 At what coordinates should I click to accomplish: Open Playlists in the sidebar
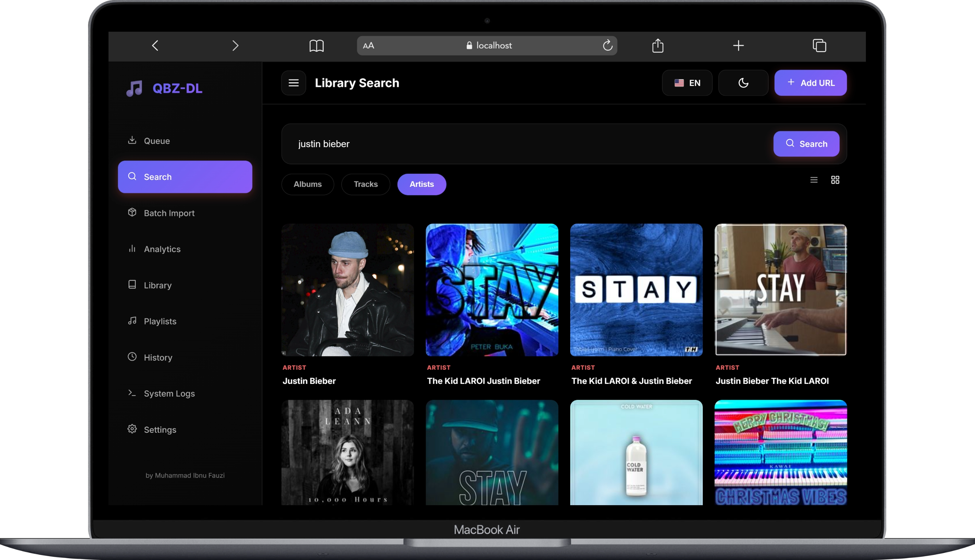[185, 321]
